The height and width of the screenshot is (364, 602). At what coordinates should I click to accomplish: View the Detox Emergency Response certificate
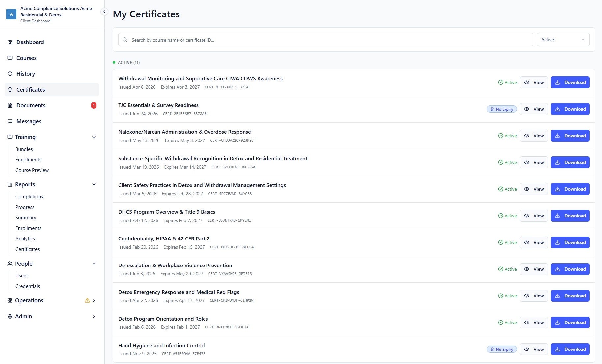(x=534, y=296)
